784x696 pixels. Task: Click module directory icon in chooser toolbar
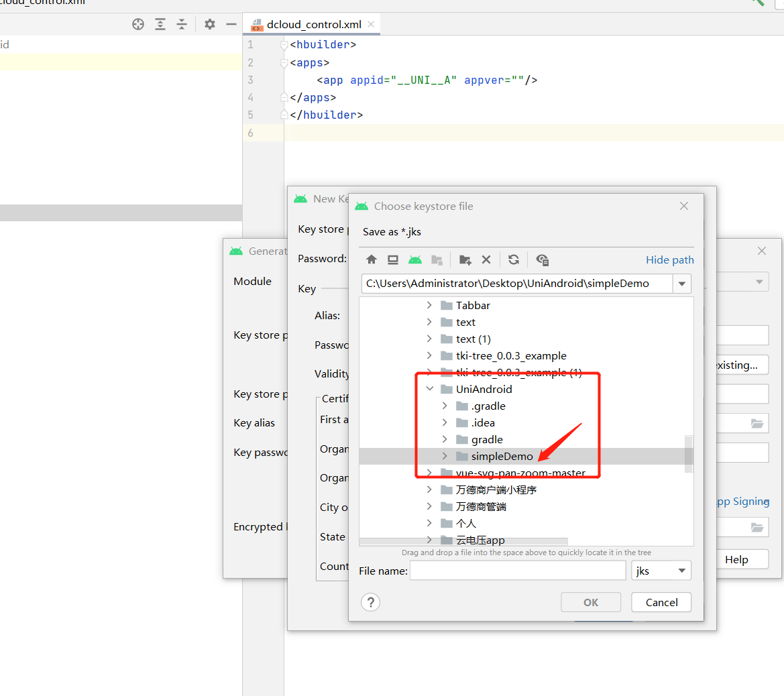pos(437,259)
